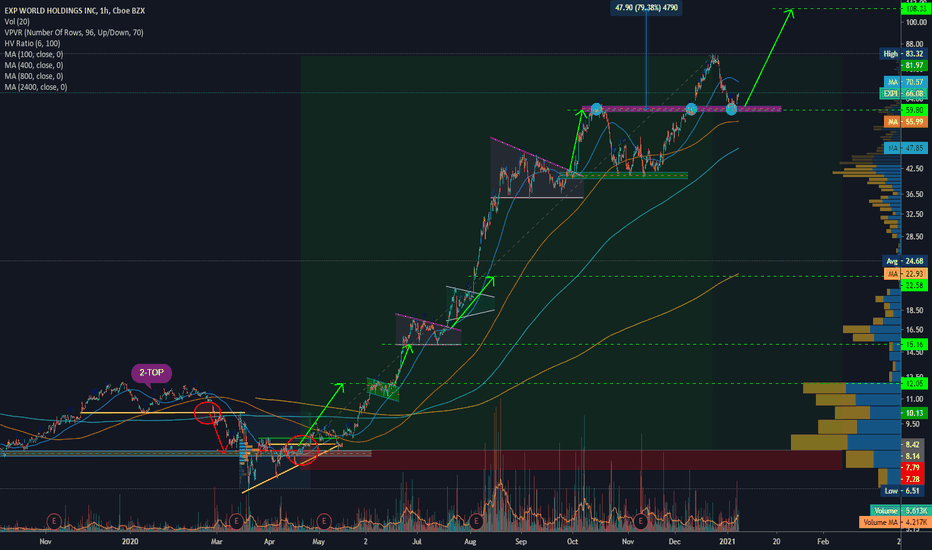Click the green 59.80 price label
Viewport: 932px width, 550px height.
tap(915, 110)
